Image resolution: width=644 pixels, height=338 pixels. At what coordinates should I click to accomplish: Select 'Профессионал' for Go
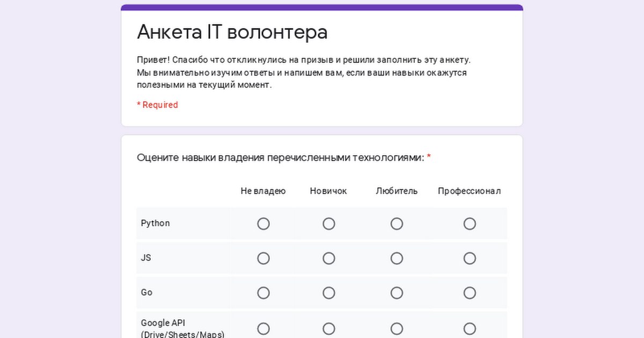pos(470,293)
